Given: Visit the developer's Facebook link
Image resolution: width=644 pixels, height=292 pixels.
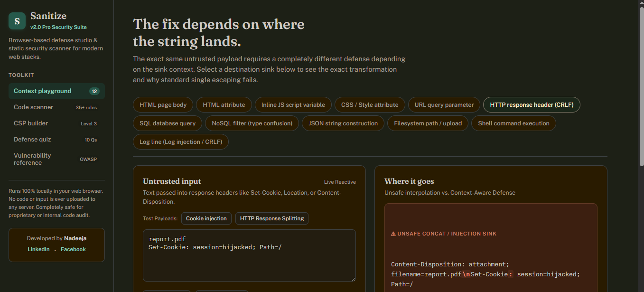Looking at the screenshot, I should coord(73,249).
